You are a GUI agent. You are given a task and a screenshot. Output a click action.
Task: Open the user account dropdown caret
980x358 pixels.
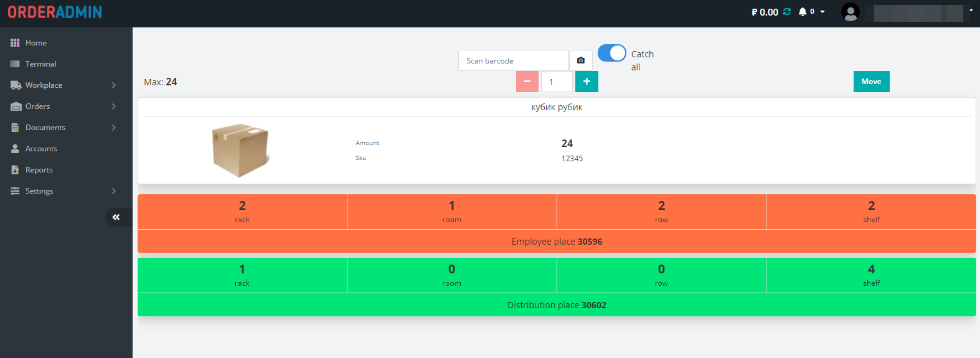click(971, 11)
